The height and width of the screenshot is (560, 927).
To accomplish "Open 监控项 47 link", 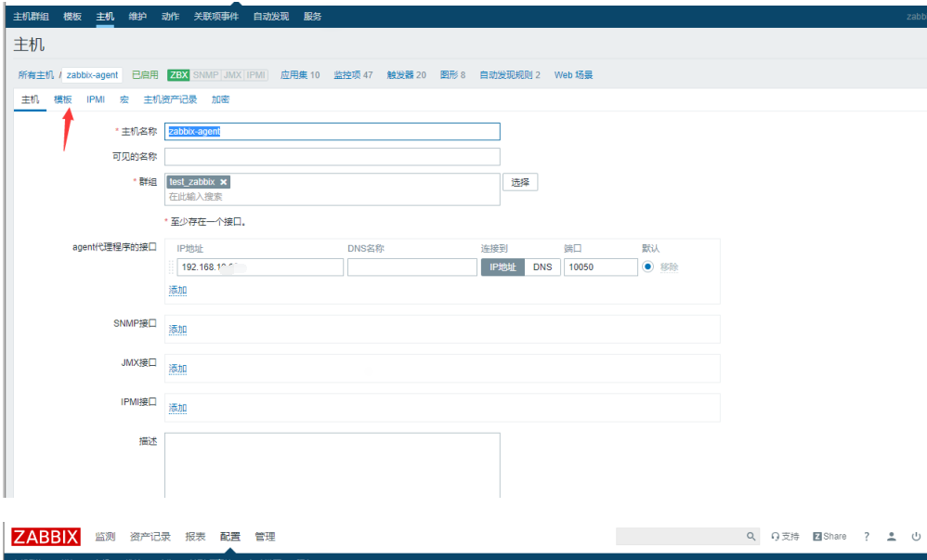I will pos(353,75).
